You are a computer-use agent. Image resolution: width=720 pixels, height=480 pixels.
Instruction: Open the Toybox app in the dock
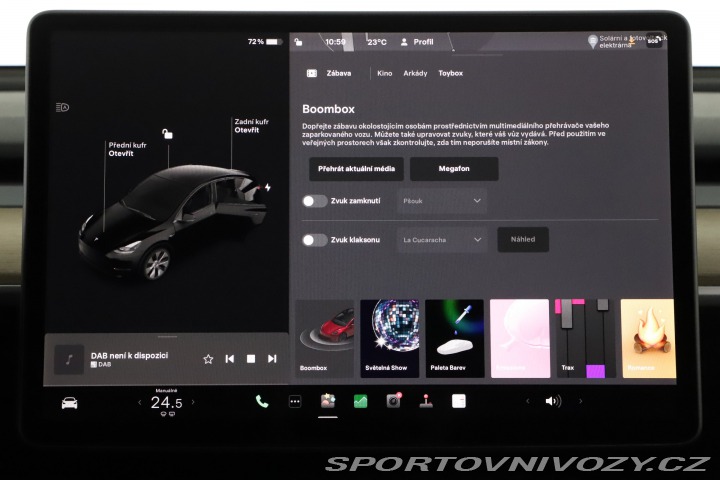(328, 401)
